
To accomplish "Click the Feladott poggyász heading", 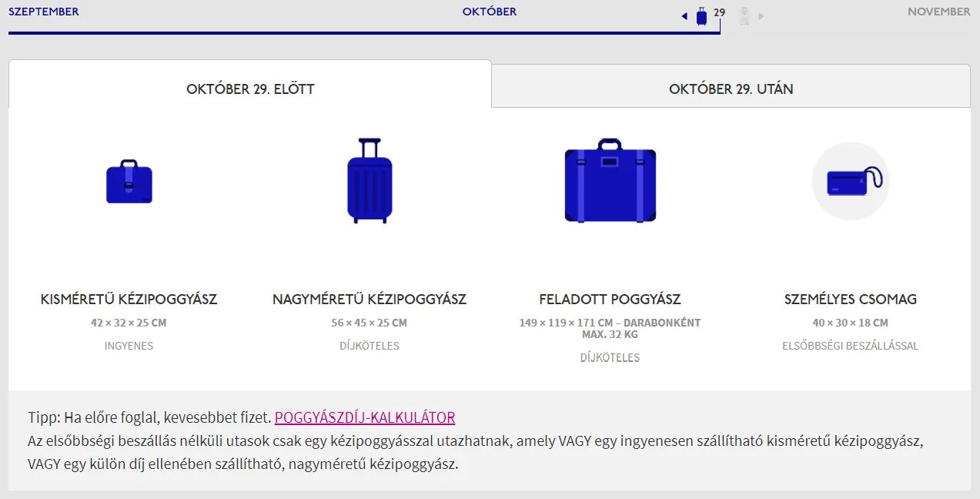I will tap(610, 299).
